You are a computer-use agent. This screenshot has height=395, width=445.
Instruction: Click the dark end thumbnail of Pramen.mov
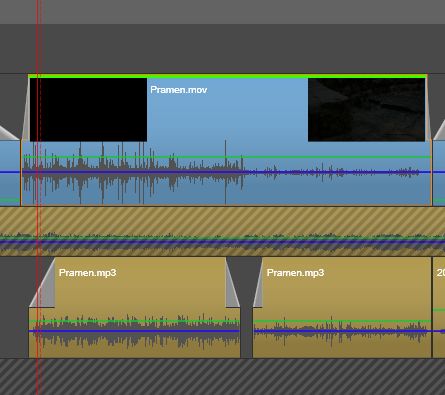coord(366,110)
